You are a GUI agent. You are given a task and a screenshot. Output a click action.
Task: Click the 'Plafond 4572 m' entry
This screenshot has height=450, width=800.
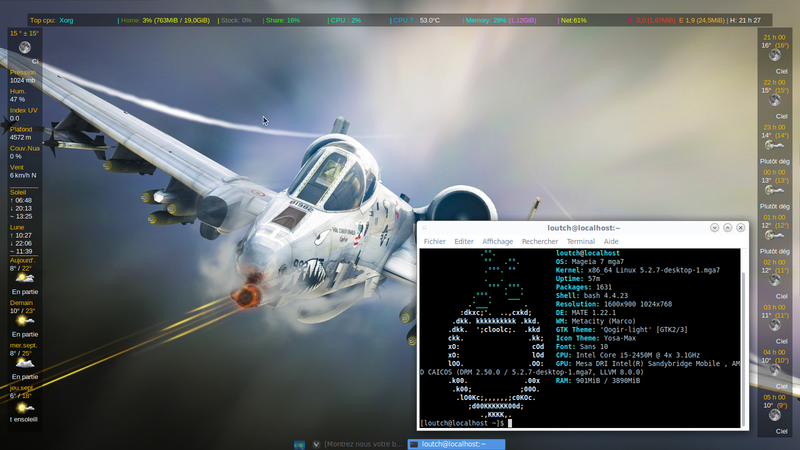pos(21,133)
